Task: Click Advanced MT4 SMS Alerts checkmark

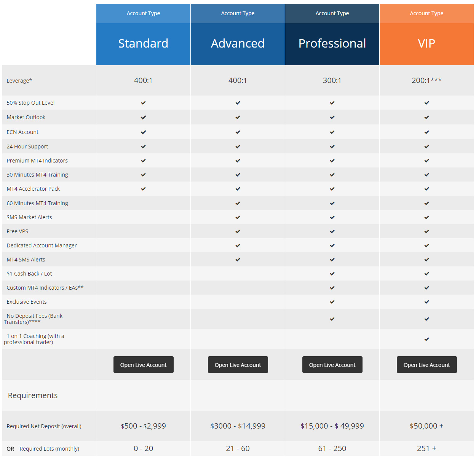Action: [x=238, y=260]
